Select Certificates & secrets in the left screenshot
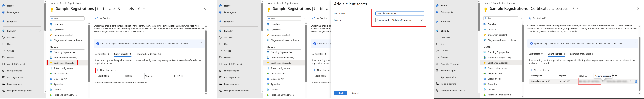The width and height of the screenshot is (644, 99). click(64, 63)
